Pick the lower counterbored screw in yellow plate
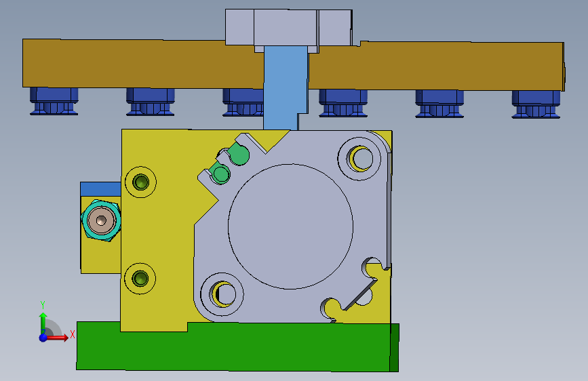 (x=140, y=279)
